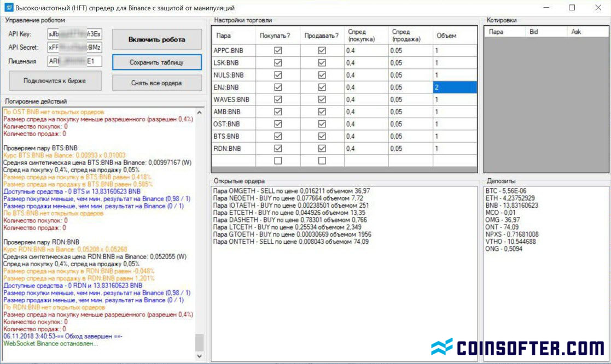Image resolution: width=611 pixels, height=364 pixels.
Task: Select the buy spread cell for LSK:BNB
Action: pyautogui.click(x=366, y=63)
